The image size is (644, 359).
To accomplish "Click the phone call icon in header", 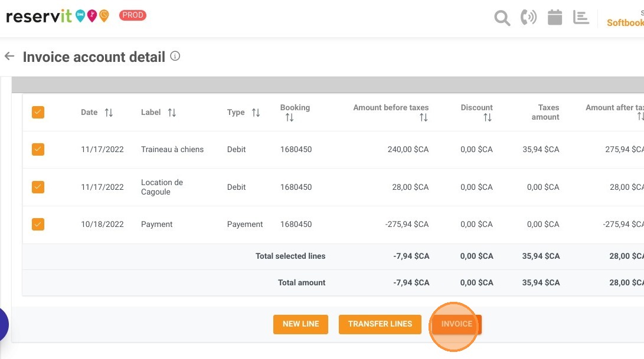I will 528,17.
